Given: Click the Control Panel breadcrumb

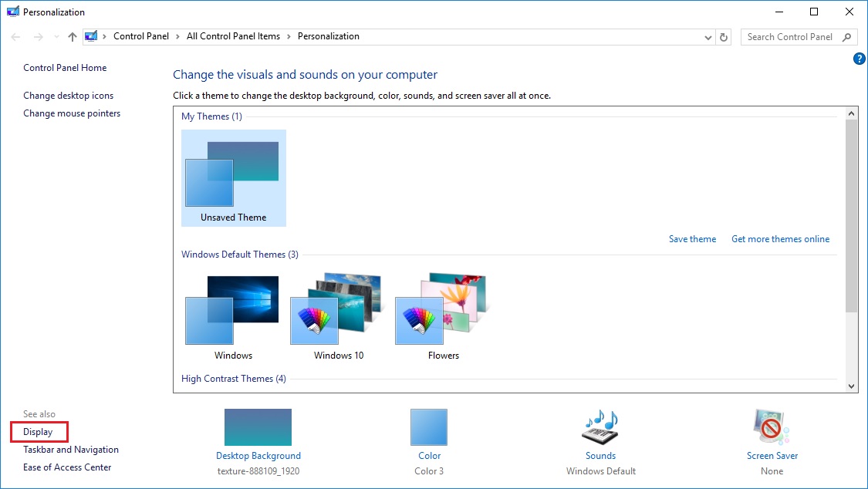Looking at the screenshot, I should (141, 36).
